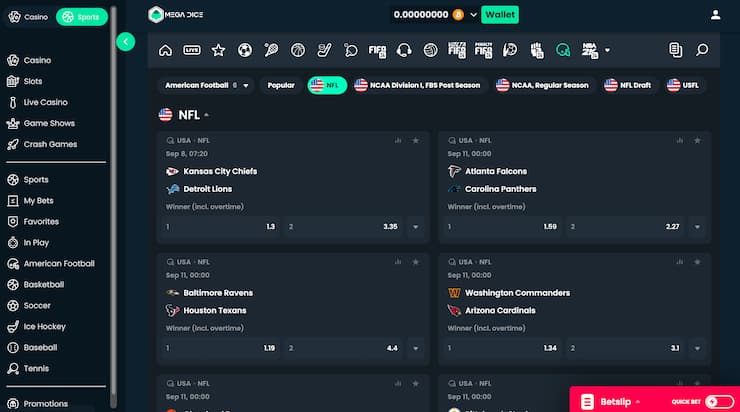Screen dimensions: 740x412
Task: Go to the sportsbook home icon
Action: click(x=165, y=50)
